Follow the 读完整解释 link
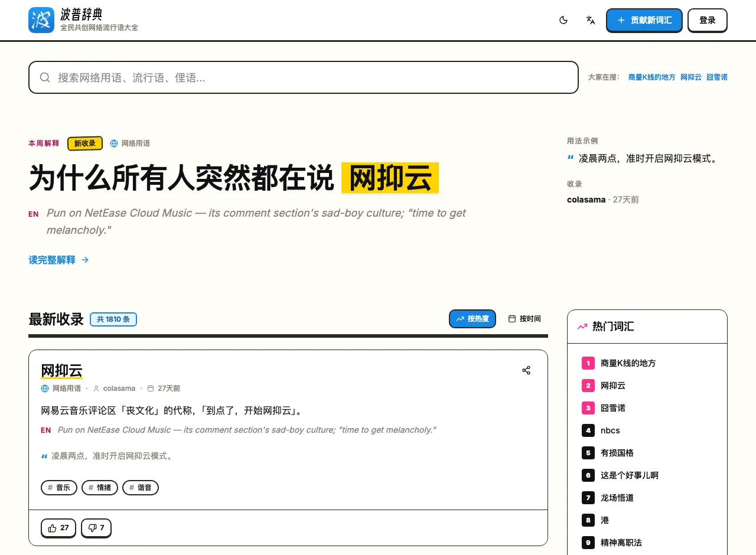 pyautogui.click(x=58, y=260)
